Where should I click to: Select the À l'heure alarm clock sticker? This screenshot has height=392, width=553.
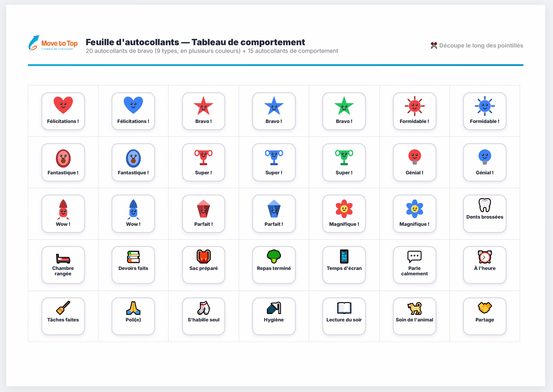point(485,265)
